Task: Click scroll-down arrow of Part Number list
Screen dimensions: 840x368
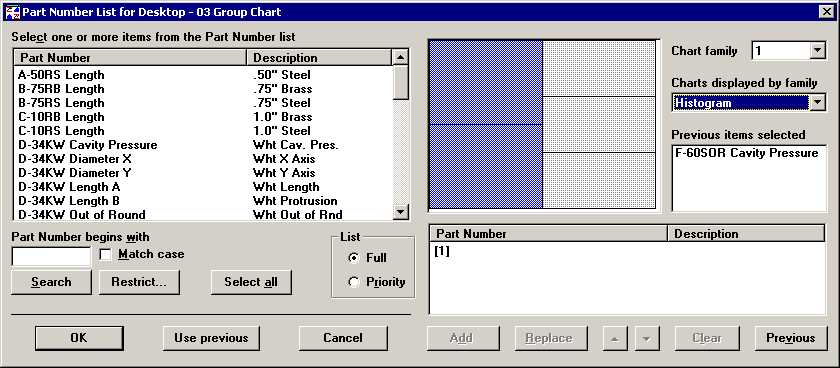Action: coord(401,212)
